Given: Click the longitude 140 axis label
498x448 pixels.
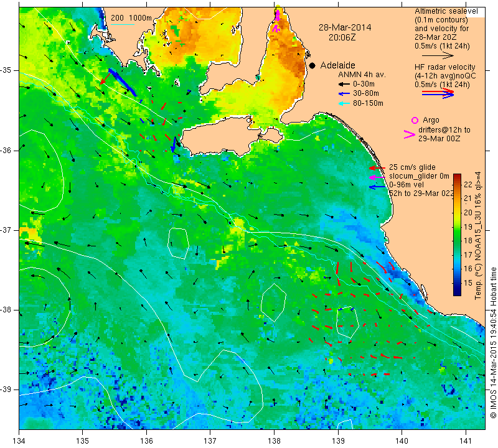Looking at the screenshot, I should (x=402, y=441).
